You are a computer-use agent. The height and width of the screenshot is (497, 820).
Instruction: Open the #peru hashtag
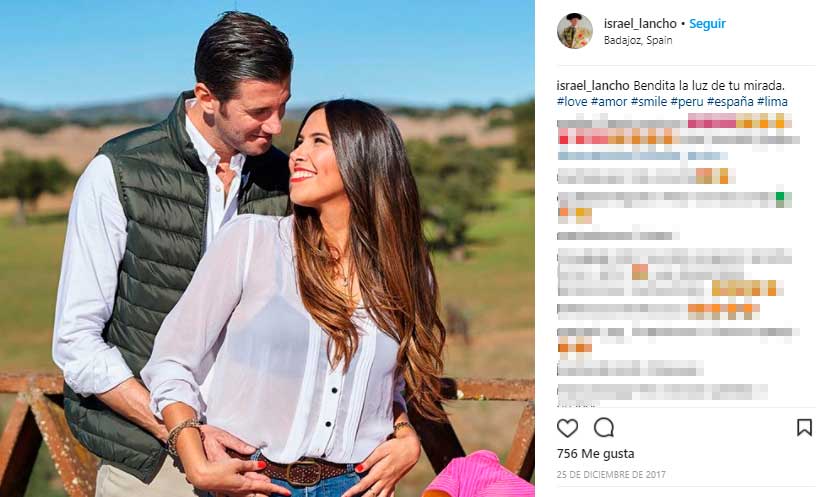tap(687, 101)
